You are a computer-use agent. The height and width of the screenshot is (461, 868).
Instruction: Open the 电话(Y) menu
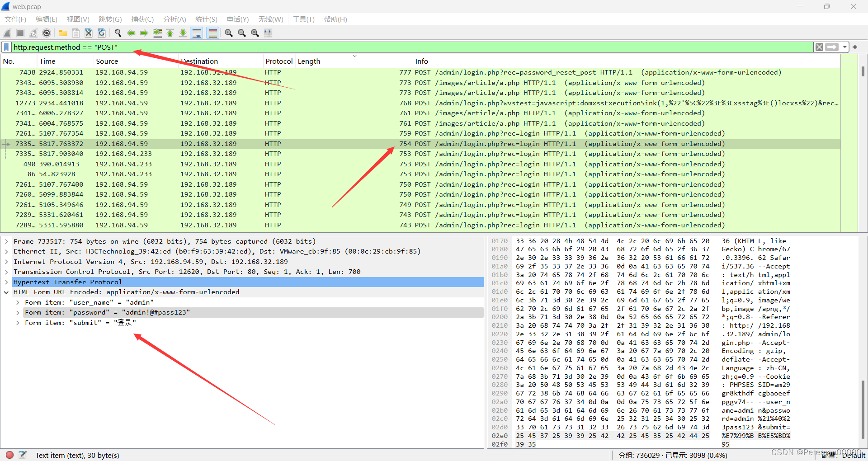pos(238,19)
